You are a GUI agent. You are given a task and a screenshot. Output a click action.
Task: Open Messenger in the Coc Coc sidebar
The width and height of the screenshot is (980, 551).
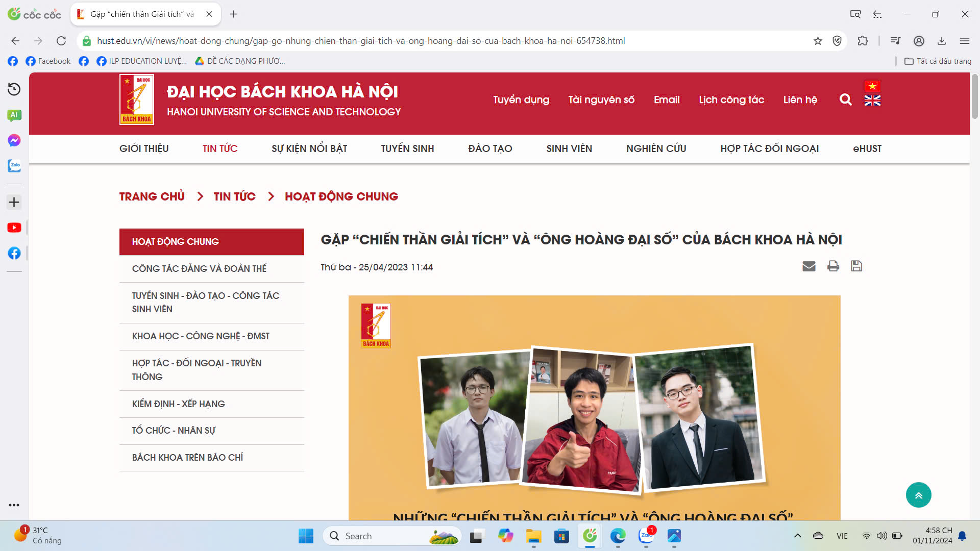[x=14, y=140]
